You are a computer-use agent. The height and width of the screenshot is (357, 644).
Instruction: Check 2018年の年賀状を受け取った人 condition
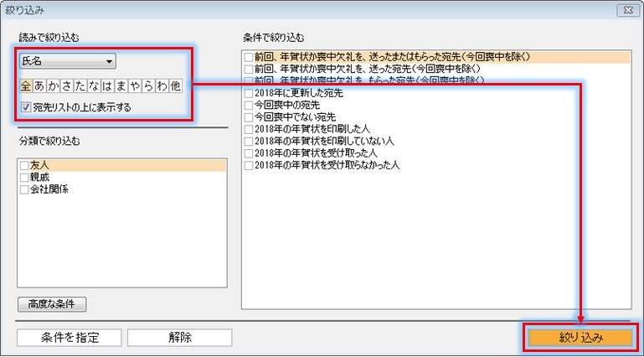pos(249,153)
